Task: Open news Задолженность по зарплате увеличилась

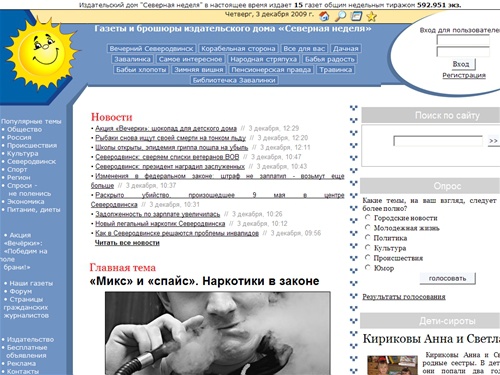Action: (x=158, y=214)
